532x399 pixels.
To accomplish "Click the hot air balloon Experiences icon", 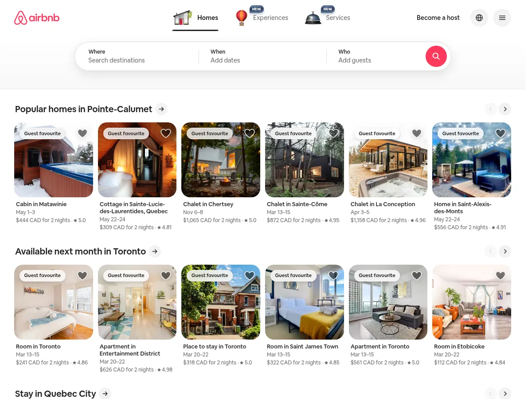I will tap(242, 18).
